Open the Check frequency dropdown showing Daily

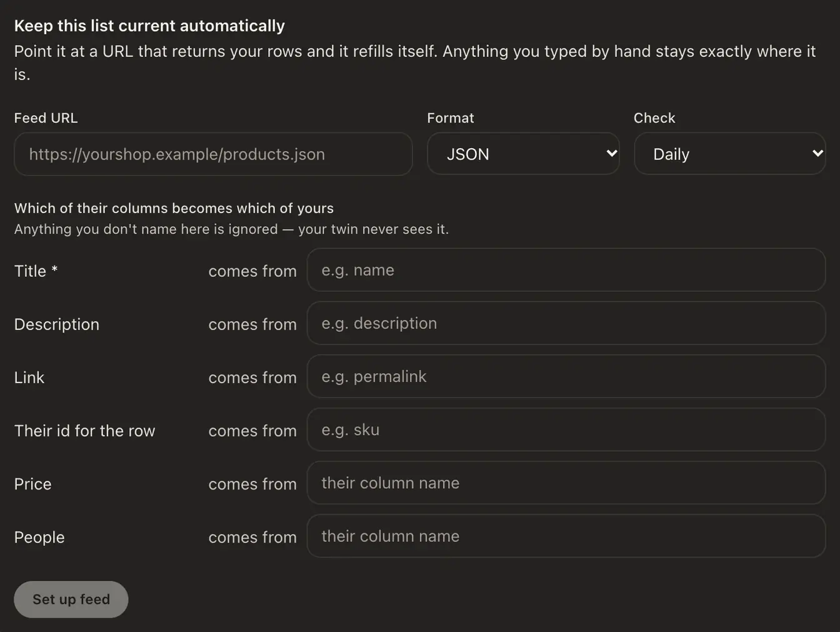point(730,154)
